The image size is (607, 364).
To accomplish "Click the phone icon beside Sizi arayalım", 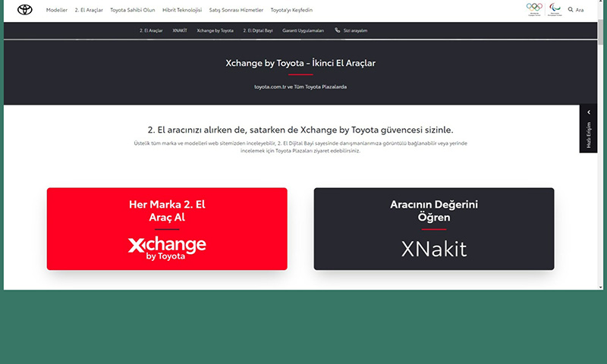I will [x=337, y=30].
